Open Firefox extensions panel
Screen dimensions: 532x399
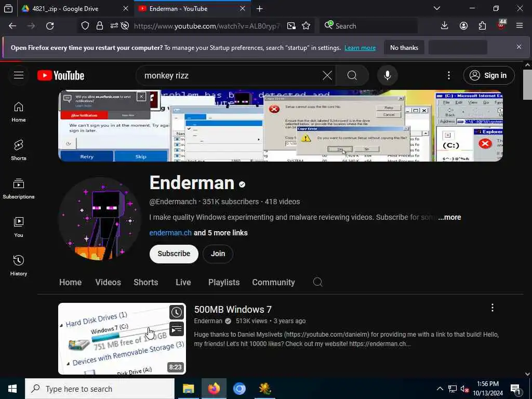[482, 26]
